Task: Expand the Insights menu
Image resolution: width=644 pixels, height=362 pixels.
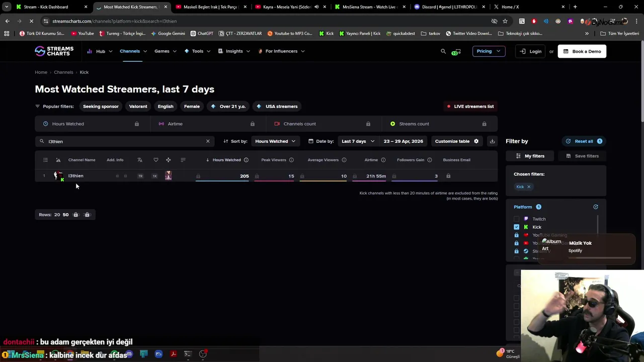Action: pyautogui.click(x=234, y=51)
